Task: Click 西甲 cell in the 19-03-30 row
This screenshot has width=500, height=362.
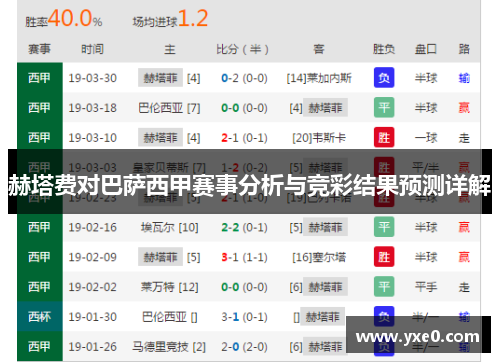Action: tap(40, 78)
